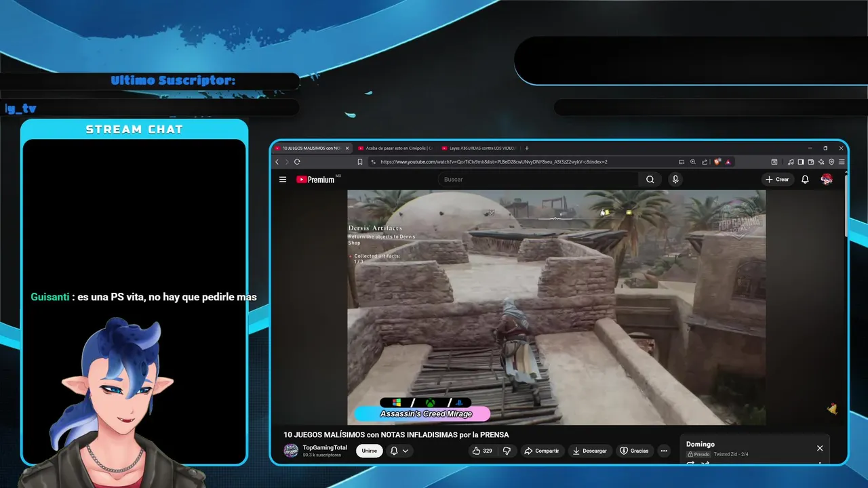Open the Brave wallet icon
This screenshot has height=488, width=868.
click(811, 162)
